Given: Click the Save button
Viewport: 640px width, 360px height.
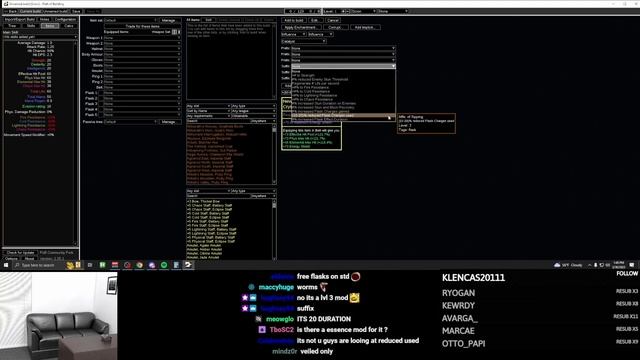Looking at the screenshot, I should click(76, 11).
